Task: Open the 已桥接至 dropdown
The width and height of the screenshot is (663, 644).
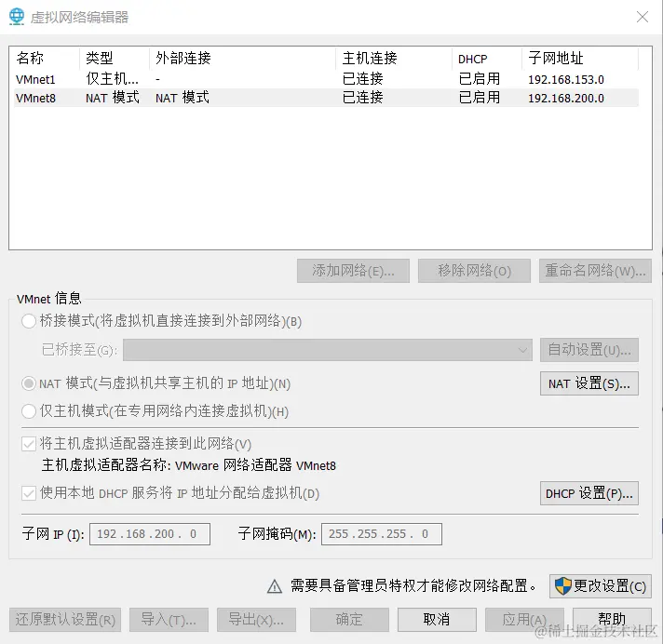Action: click(327, 350)
